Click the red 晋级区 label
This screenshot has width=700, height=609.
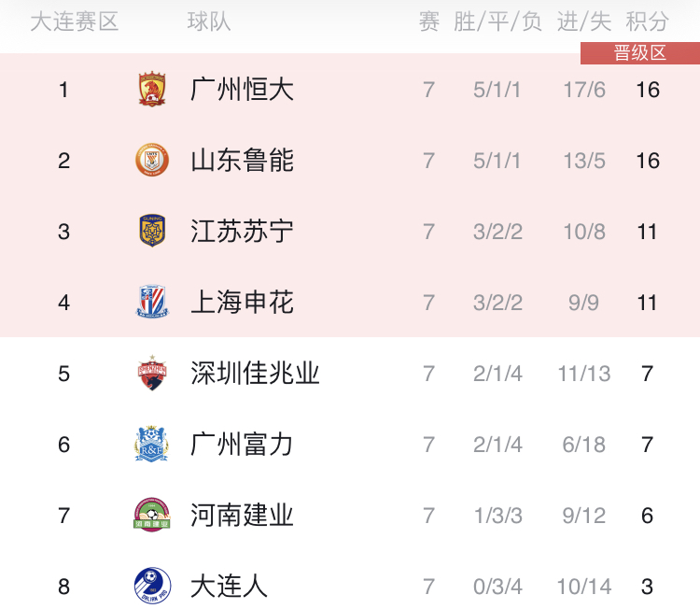[640, 53]
